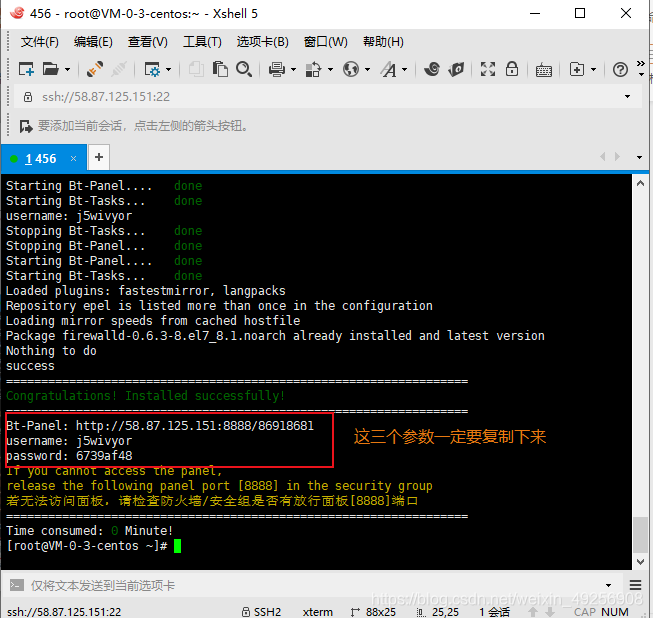
Task: Maximize the Xshell window
Action: pos(580,14)
